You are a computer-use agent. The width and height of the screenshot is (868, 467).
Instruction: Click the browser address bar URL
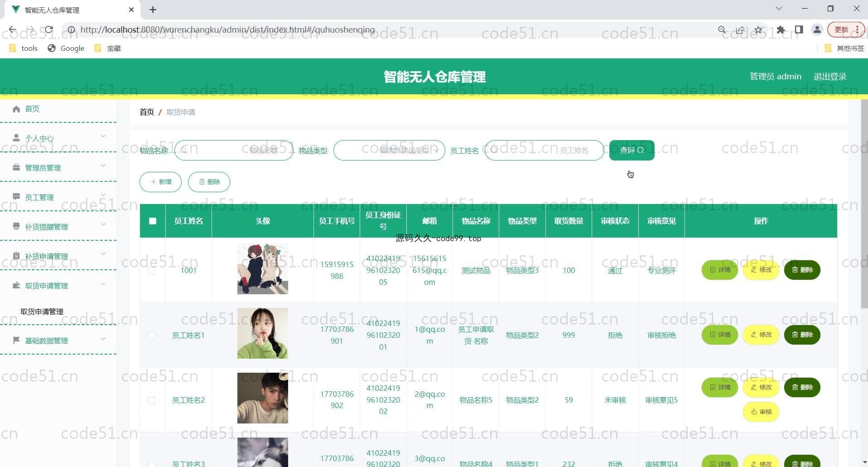pyautogui.click(x=227, y=29)
